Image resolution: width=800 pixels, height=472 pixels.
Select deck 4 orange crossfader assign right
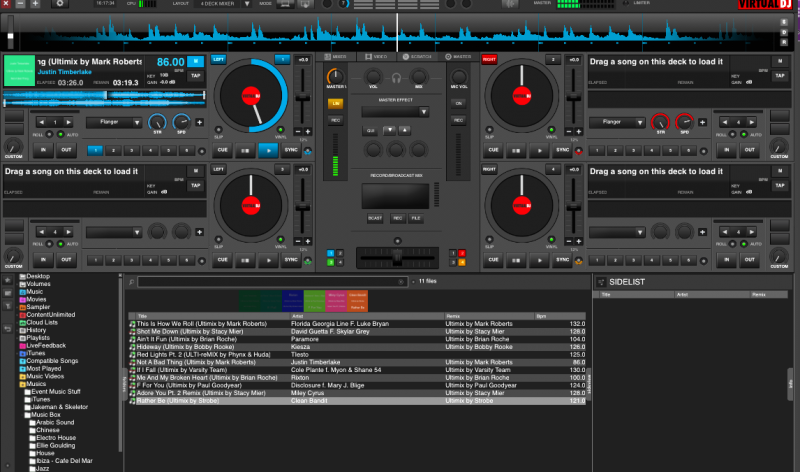[x=462, y=262]
